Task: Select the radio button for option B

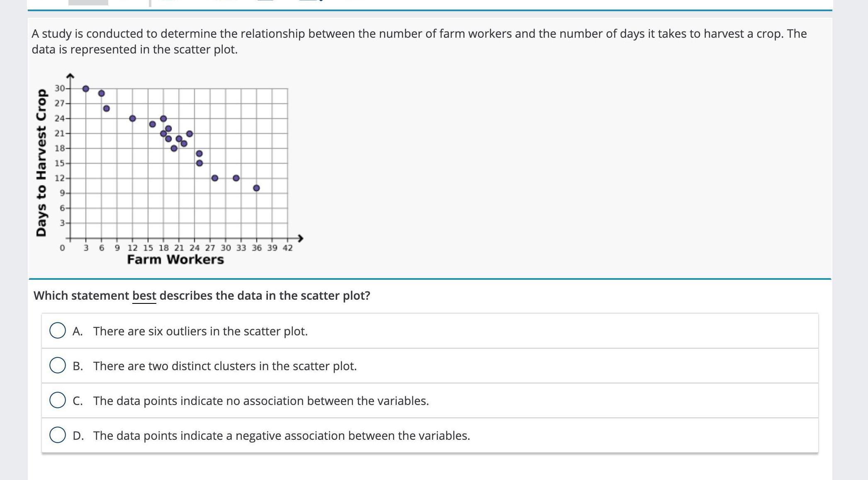Action: [x=58, y=366]
